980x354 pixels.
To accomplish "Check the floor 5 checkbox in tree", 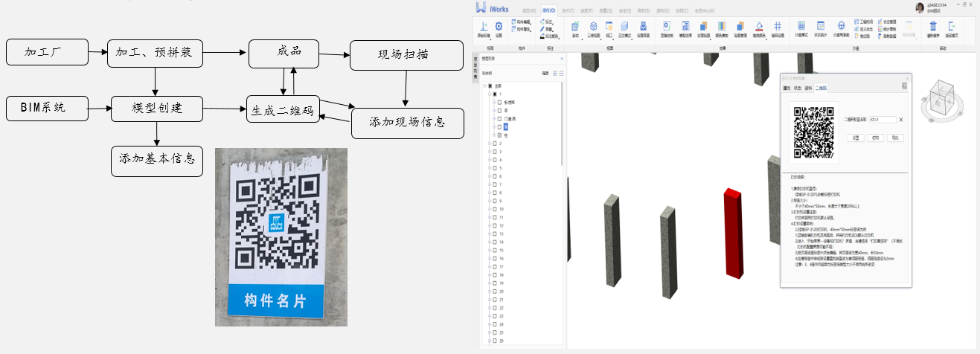I will 495,168.
